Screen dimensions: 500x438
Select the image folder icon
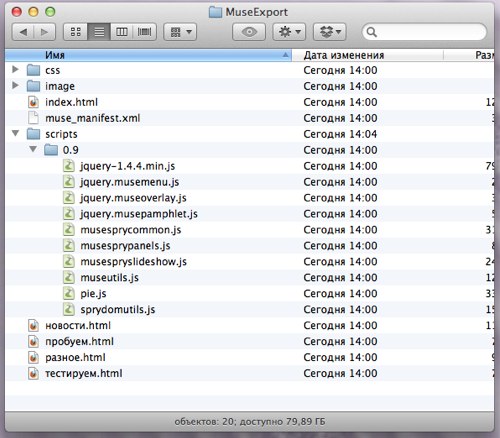pos(33,86)
